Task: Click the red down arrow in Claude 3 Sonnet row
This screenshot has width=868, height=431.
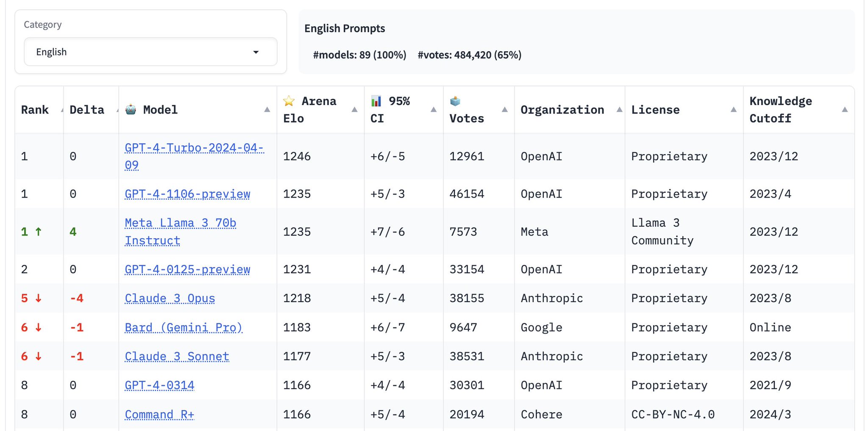Action: coord(39,356)
